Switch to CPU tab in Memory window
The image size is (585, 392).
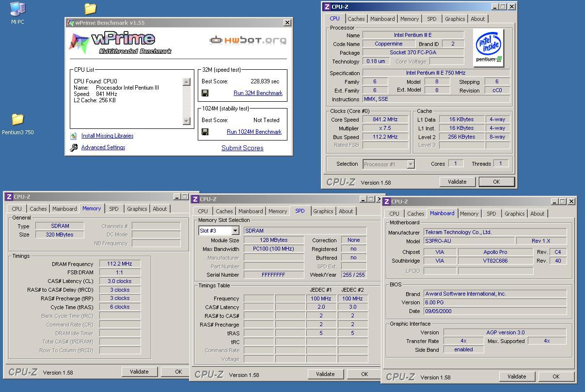pyautogui.click(x=17, y=209)
